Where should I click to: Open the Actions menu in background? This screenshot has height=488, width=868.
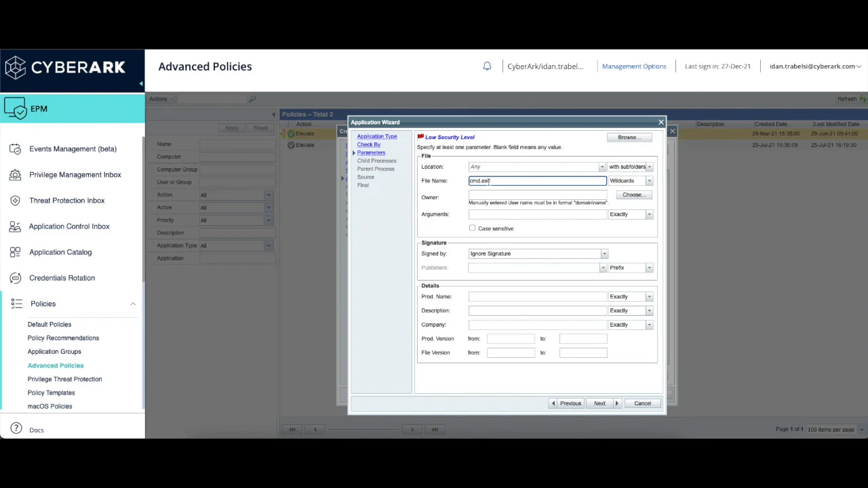tap(161, 99)
